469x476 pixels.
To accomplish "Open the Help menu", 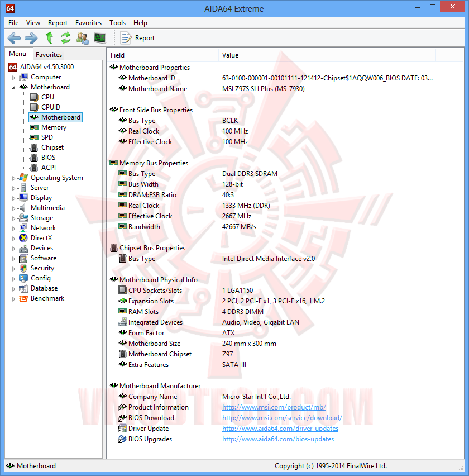I will pyautogui.click(x=140, y=23).
